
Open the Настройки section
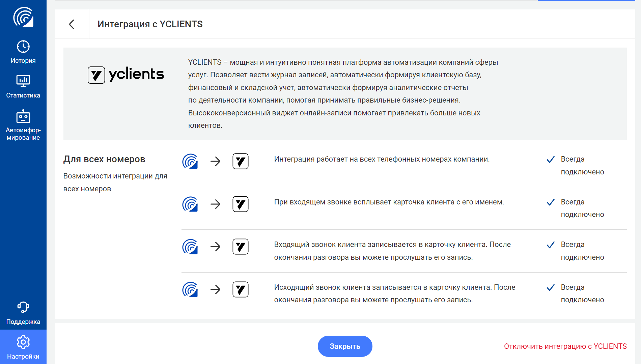23,347
